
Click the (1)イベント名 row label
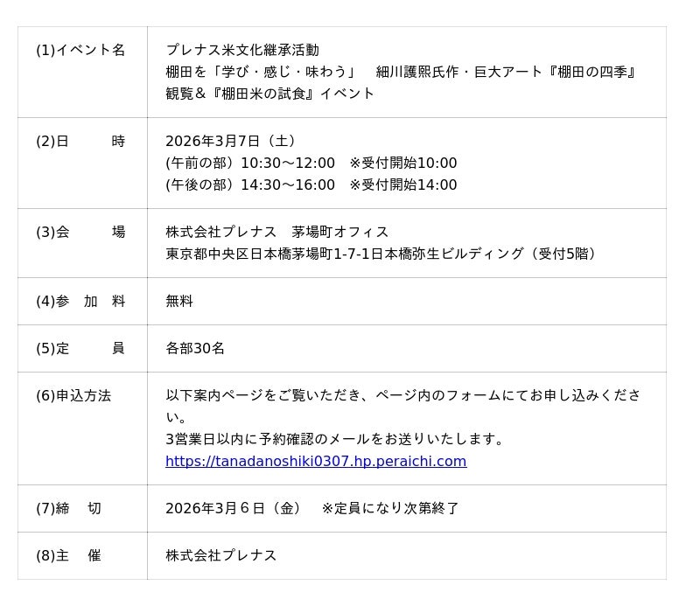coord(80,51)
